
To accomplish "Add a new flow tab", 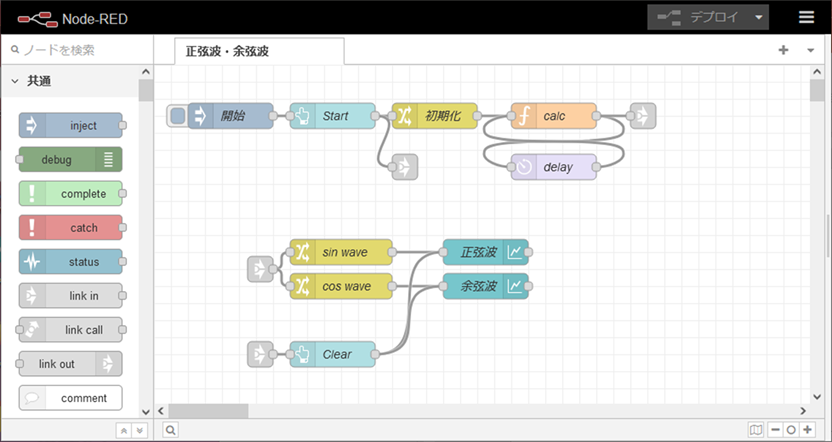I will [x=783, y=50].
